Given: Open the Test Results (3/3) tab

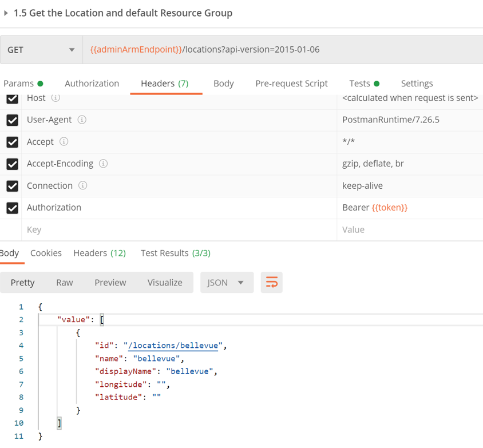Looking at the screenshot, I should click(176, 253).
